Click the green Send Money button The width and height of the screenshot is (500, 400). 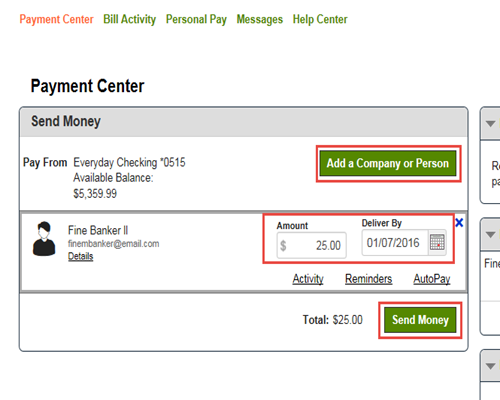coord(420,320)
